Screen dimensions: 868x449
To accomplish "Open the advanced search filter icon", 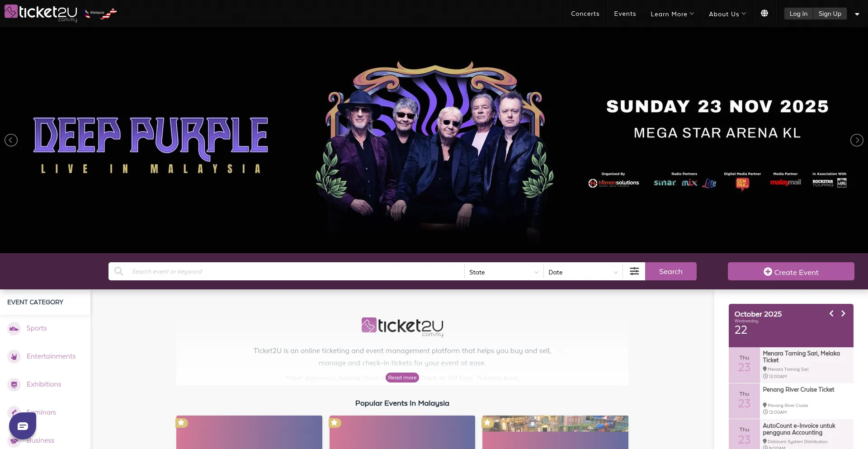I will coord(634,271).
